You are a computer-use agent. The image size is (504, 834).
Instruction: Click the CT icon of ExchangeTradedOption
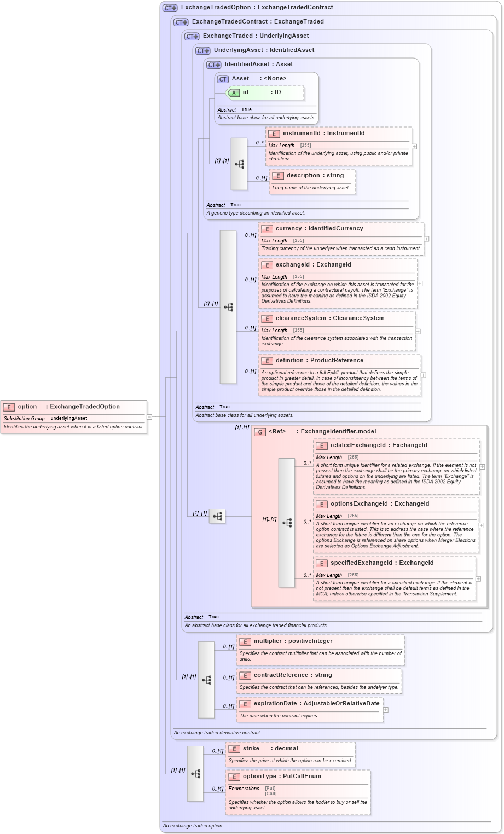(170, 8)
